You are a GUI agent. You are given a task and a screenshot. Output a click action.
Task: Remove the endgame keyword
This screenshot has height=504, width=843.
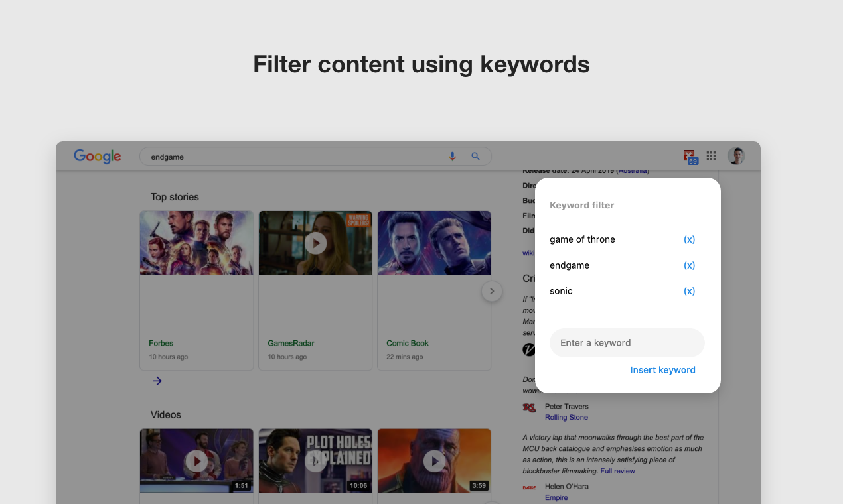click(690, 265)
